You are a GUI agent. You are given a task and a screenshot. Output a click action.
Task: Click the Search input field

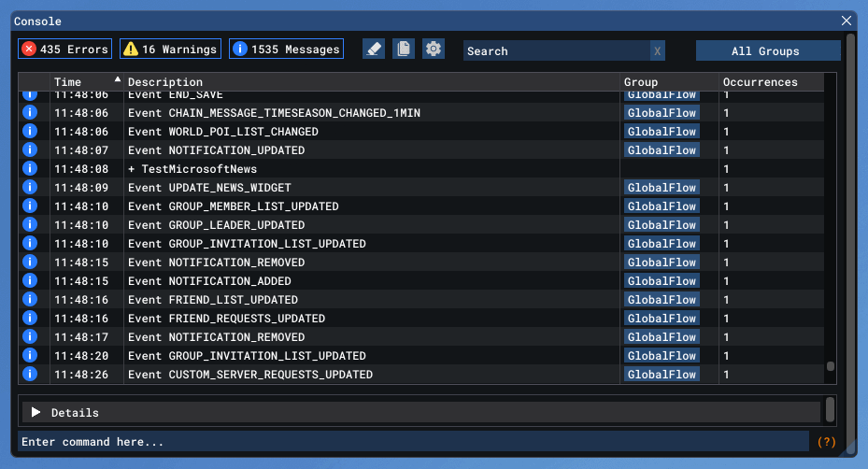[x=556, y=51]
